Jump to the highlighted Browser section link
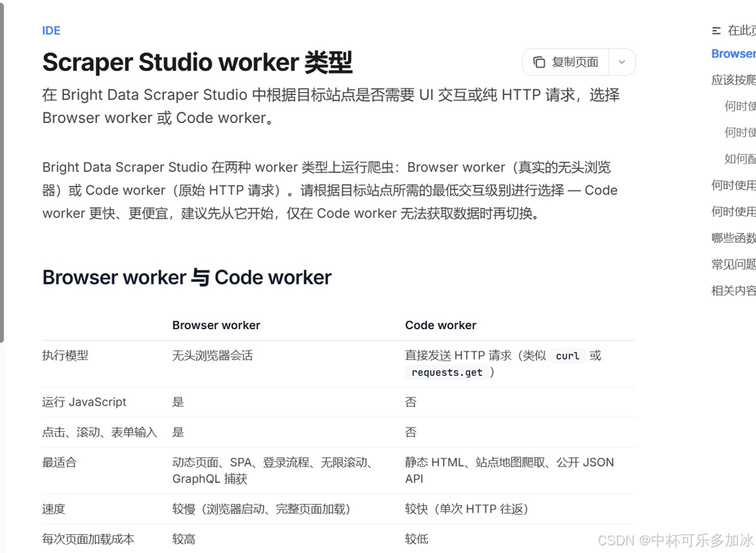This screenshot has height=553, width=756. pyautogui.click(x=733, y=54)
